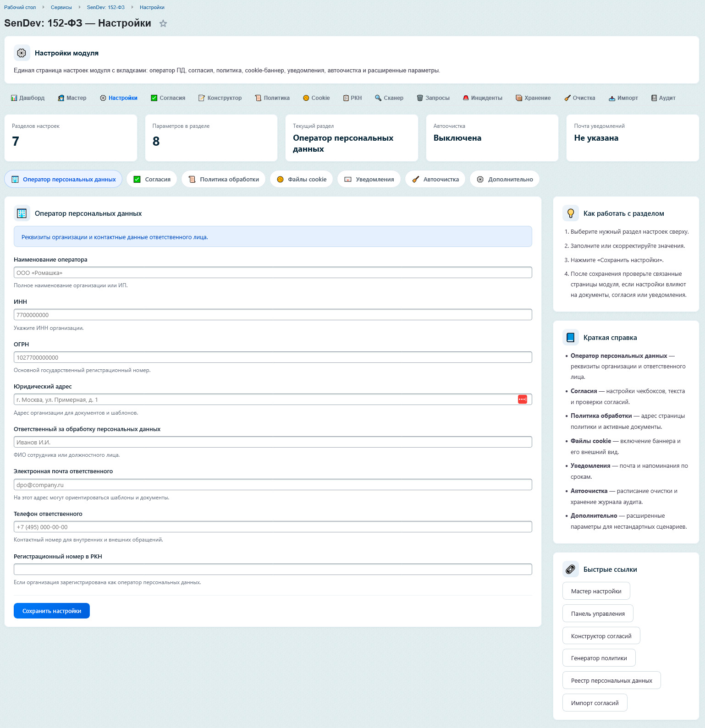The width and height of the screenshot is (705, 728).
Task: Open the Конструктор navigation item
Action: click(220, 98)
